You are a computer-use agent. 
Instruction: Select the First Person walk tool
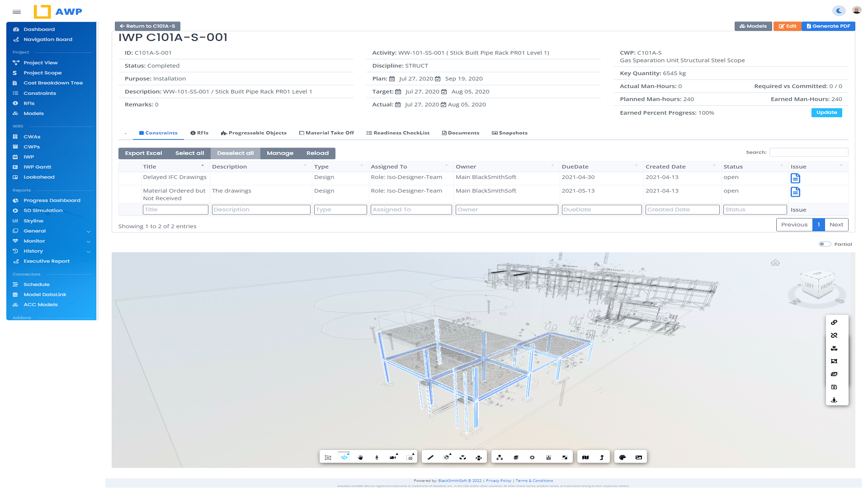click(377, 457)
